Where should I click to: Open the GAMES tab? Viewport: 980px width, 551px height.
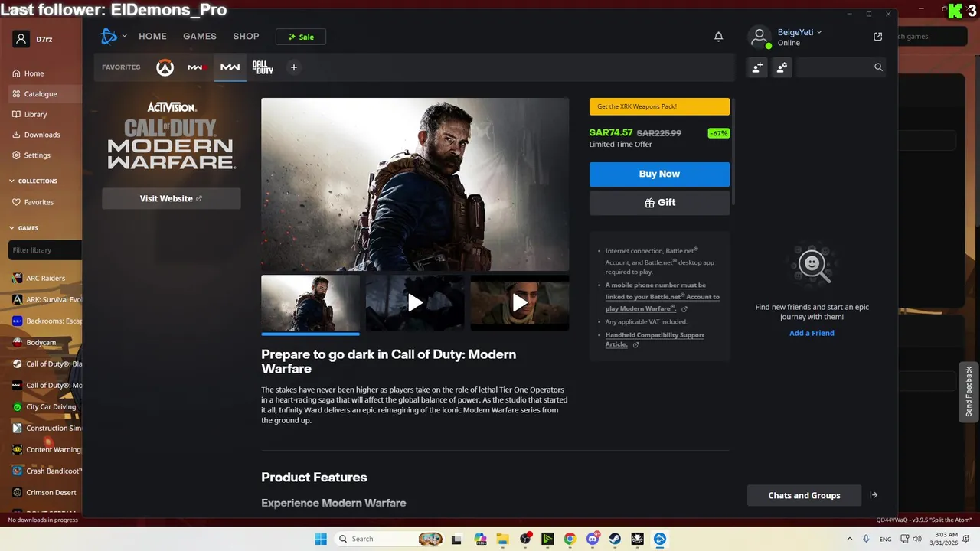(x=200, y=36)
